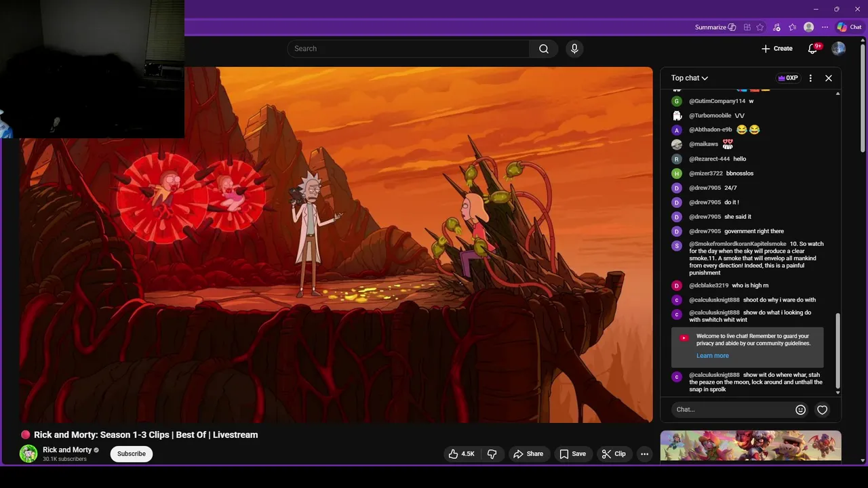Click the chat scrollbar down arrow

[838, 392]
